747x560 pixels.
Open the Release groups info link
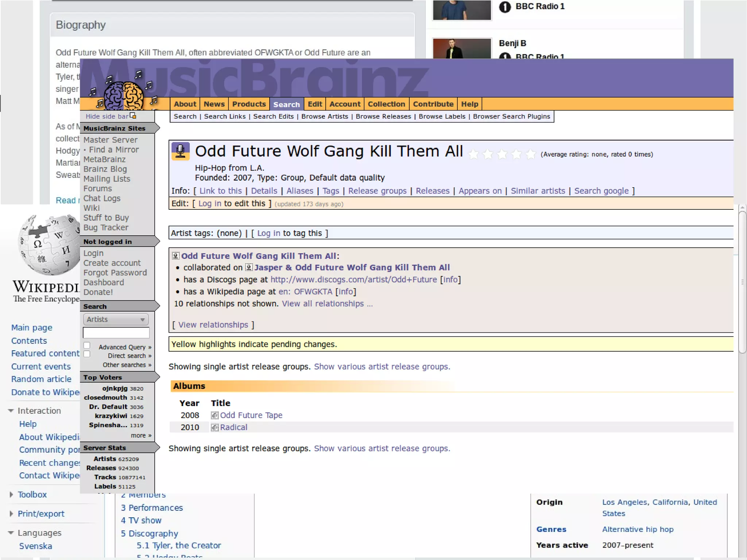click(x=377, y=191)
